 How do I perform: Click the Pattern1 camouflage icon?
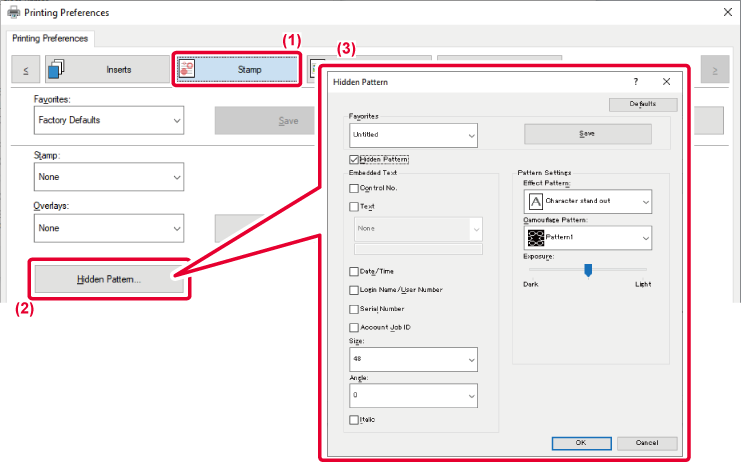[x=535, y=237]
